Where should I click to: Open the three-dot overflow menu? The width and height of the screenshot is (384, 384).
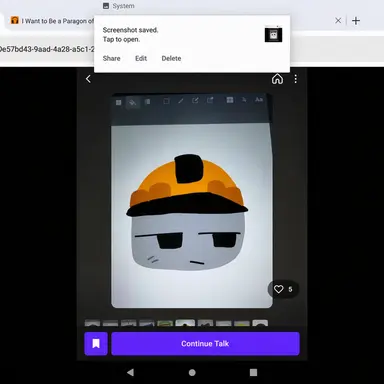(x=296, y=79)
